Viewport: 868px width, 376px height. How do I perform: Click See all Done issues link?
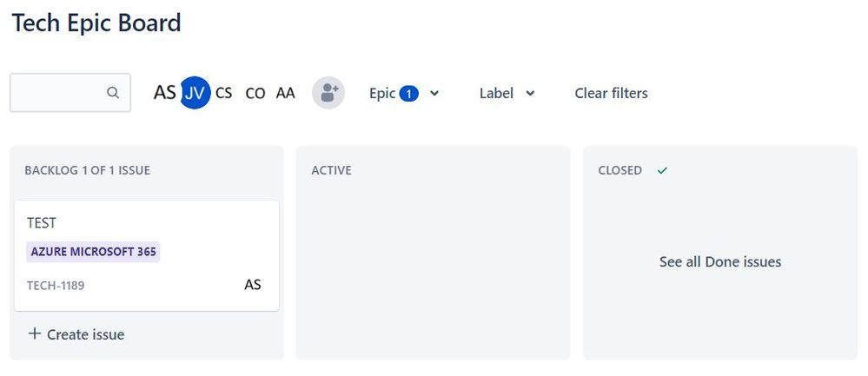click(720, 261)
